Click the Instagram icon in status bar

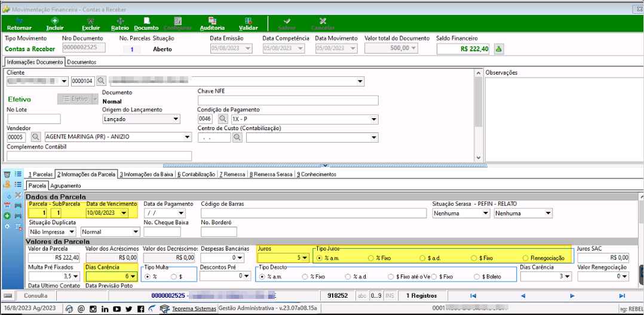point(93,309)
